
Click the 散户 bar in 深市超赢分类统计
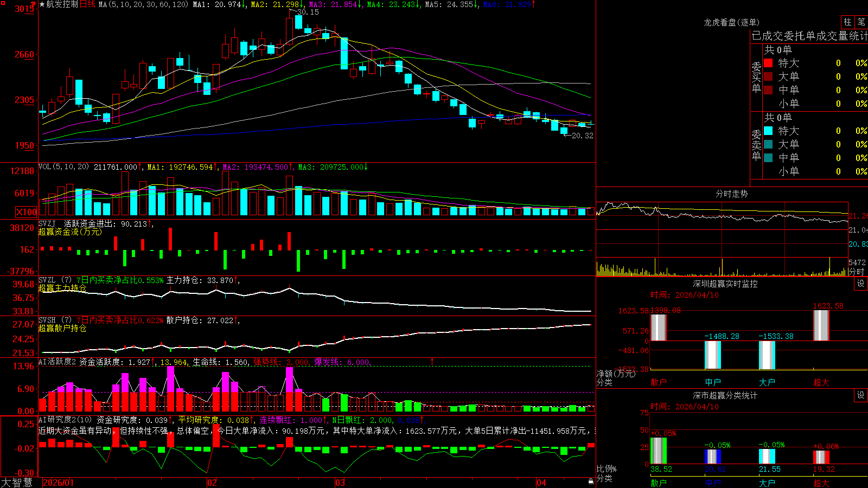(x=659, y=451)
